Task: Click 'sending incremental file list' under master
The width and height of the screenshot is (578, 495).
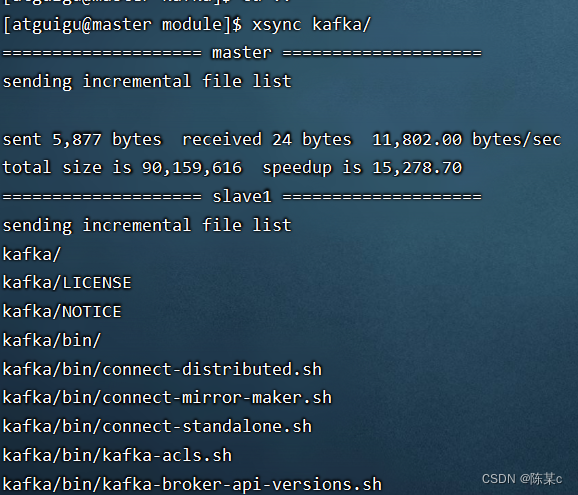Action: coord(147,82)
